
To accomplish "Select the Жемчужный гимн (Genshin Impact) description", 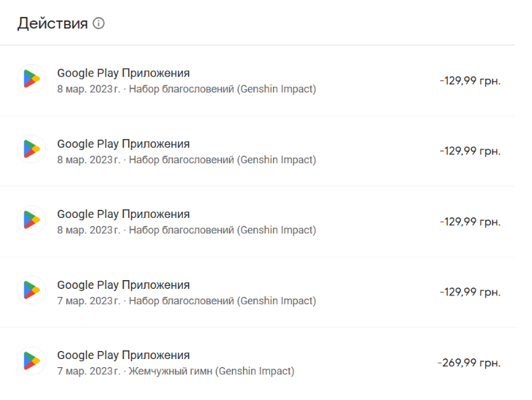I will 211,371.
